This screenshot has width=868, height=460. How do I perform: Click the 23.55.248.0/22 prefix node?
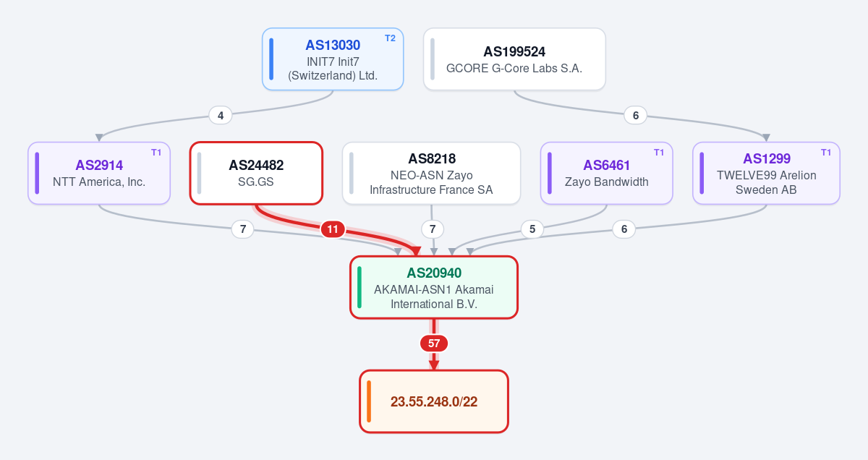(x=434, y=401)
